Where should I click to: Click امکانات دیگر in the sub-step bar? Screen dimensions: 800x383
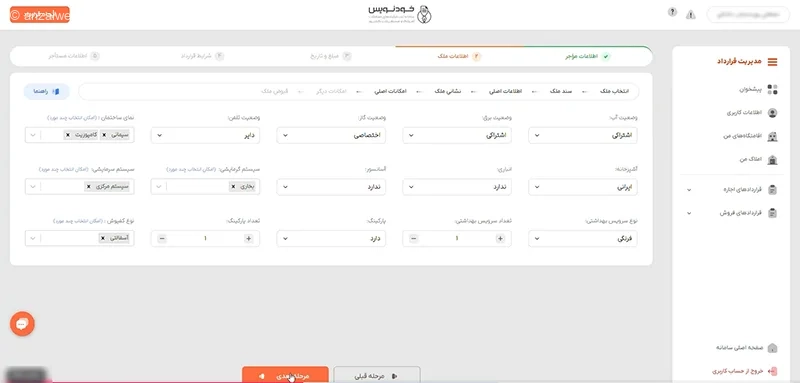[x=332, y=91]
